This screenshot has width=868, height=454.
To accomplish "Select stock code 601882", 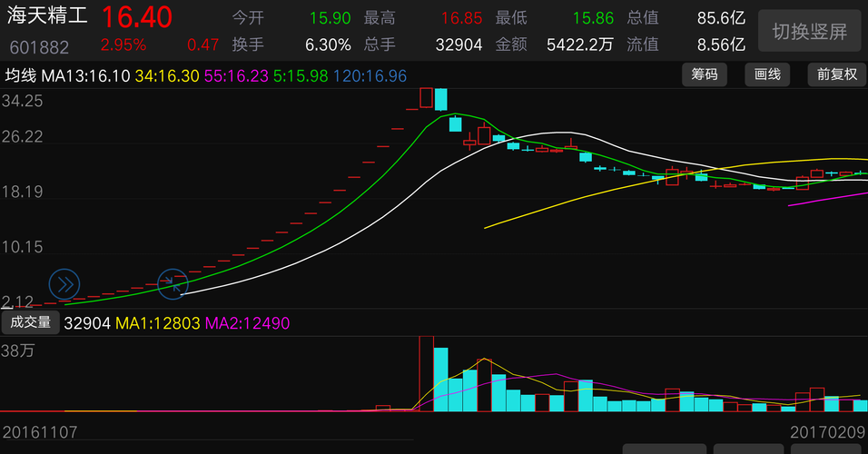I will pos(39,47).
